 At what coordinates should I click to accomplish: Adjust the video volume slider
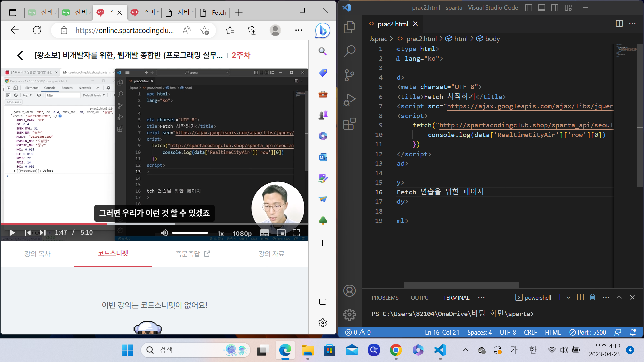[190, 233]
